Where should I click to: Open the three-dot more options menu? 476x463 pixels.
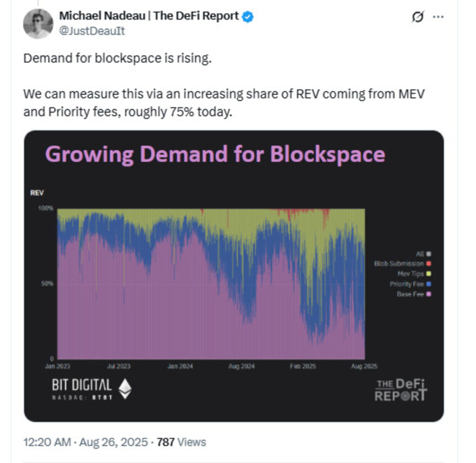(x=438, y=17)
